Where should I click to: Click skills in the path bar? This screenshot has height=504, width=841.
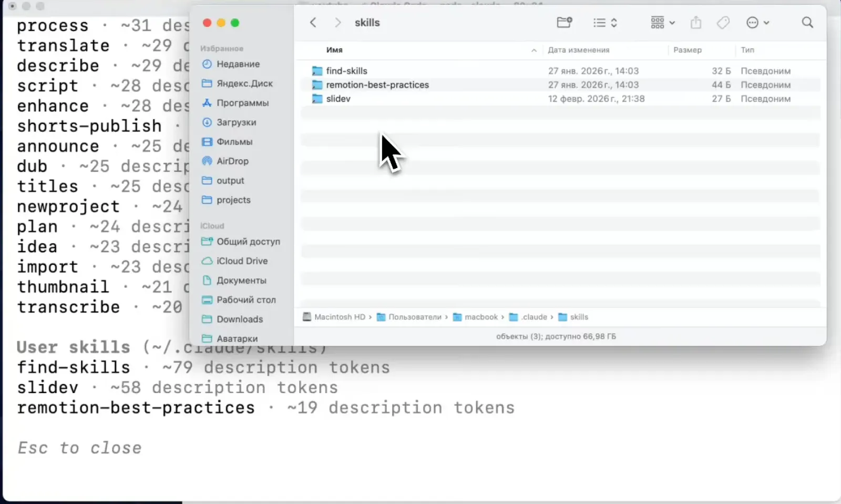(573, 317)
